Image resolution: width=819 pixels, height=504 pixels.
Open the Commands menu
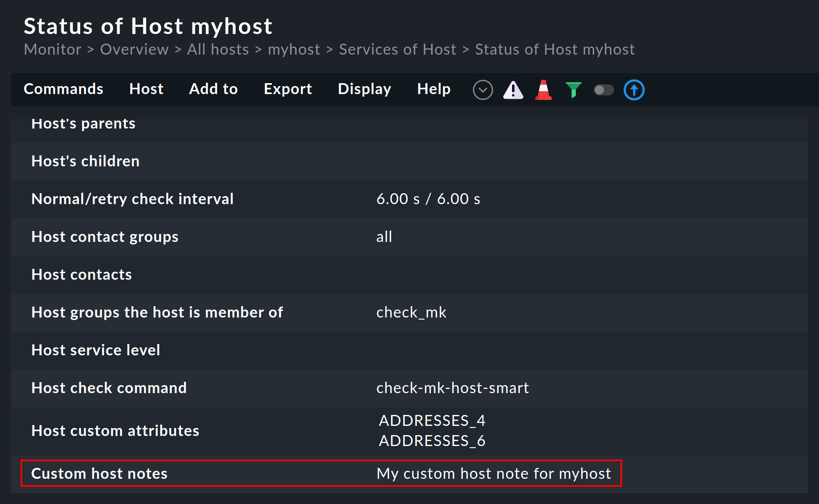click(x=63, y=89)
